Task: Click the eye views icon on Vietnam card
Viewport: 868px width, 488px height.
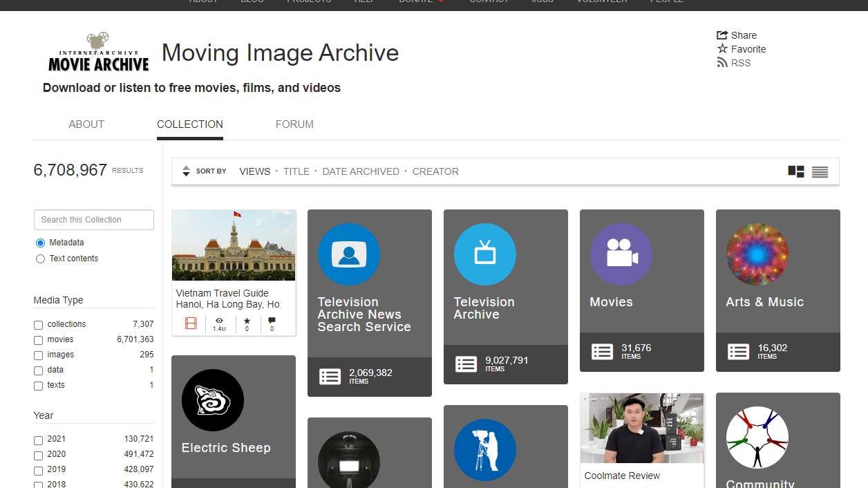Action: [219, 321]
